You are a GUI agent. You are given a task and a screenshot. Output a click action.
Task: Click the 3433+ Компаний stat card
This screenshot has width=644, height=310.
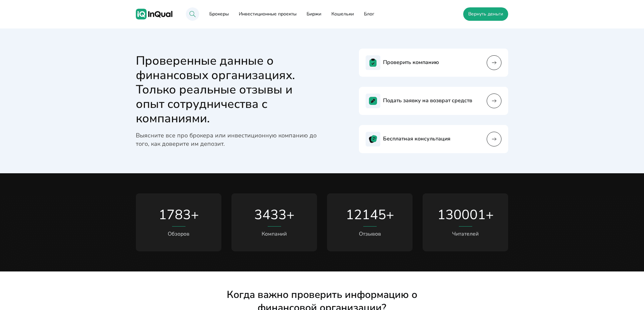pyautogui.click(x=274, y=222)
